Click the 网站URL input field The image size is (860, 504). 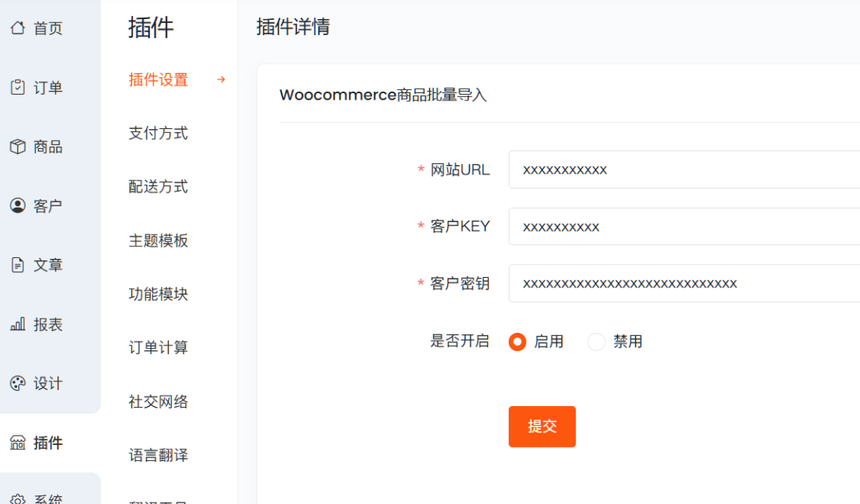683,170
